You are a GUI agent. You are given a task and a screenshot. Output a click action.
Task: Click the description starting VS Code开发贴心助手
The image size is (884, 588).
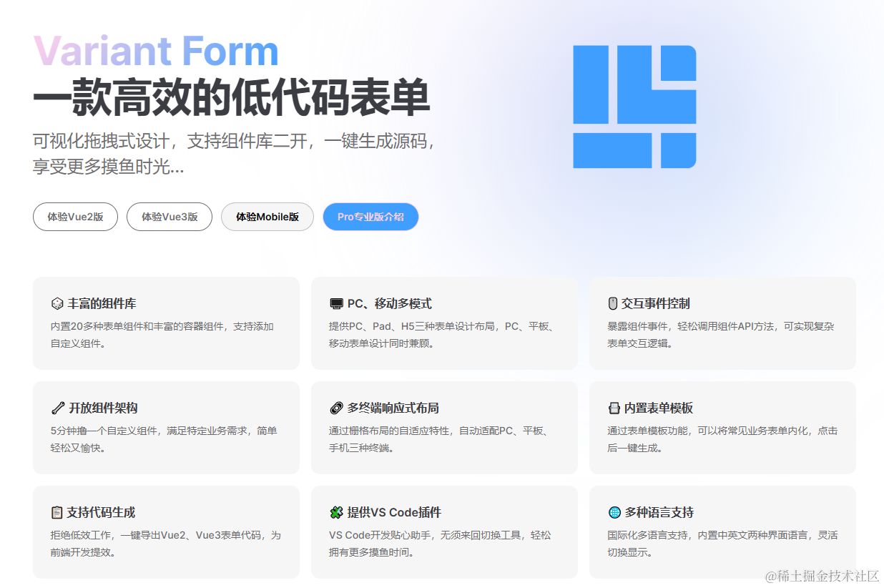click(440, 544)
